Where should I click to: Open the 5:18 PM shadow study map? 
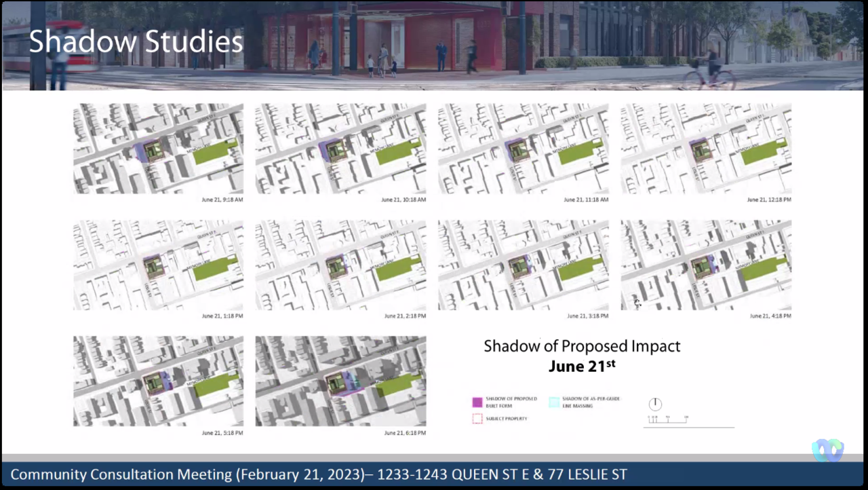point(158,381)
